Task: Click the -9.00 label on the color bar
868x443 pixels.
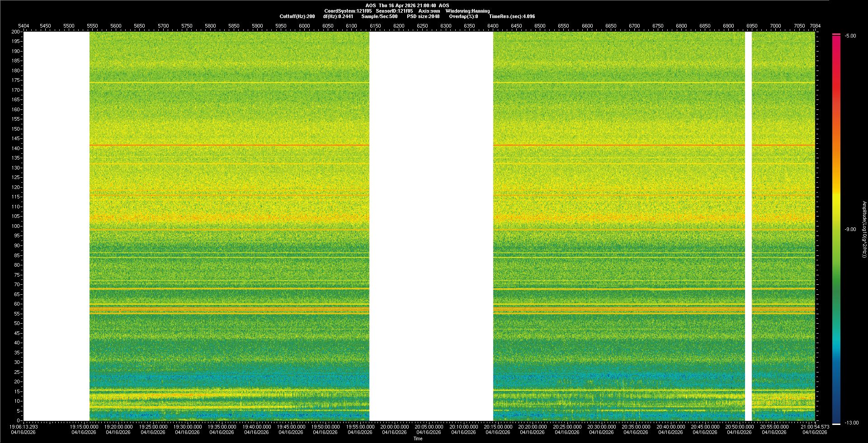Action: (x=850, y=229)
